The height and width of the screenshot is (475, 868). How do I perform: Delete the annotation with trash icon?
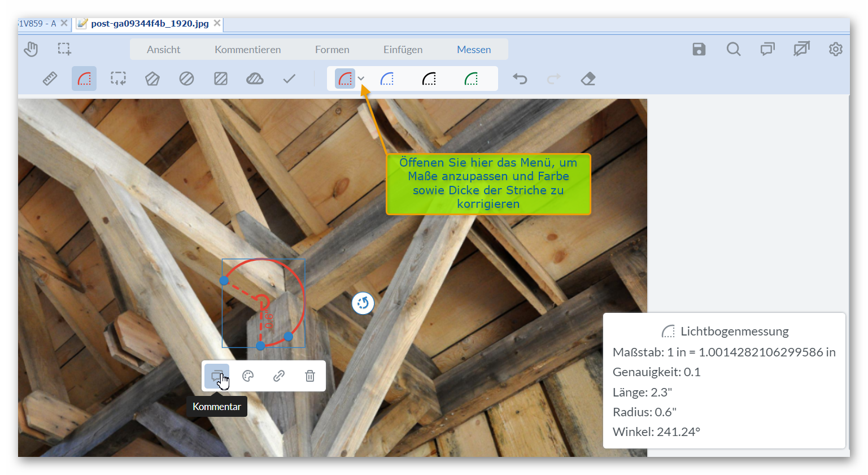click(x=310, y=376)
